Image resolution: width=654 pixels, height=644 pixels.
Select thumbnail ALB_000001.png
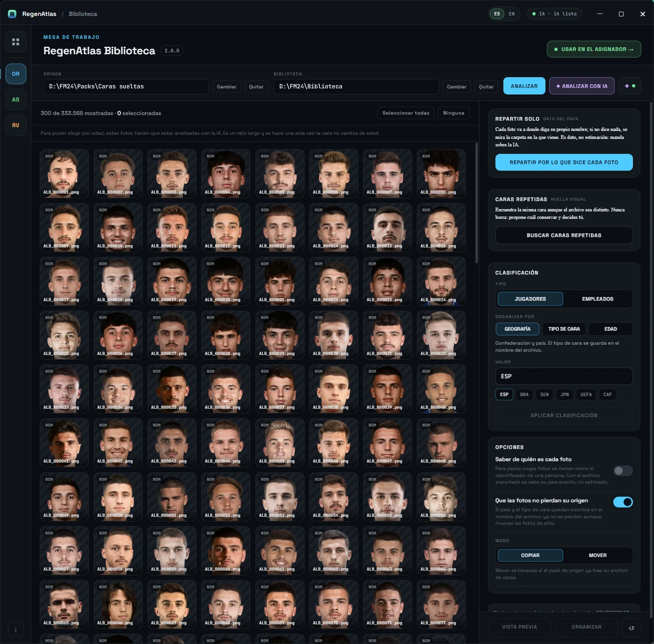click(x=64, y=174)
